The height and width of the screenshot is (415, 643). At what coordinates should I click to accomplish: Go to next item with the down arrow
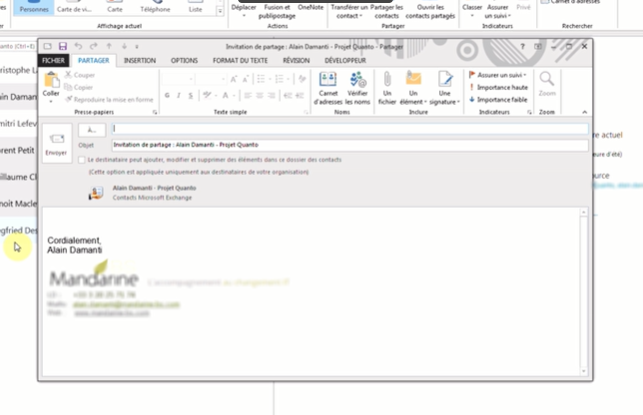(x=124, y=46)
